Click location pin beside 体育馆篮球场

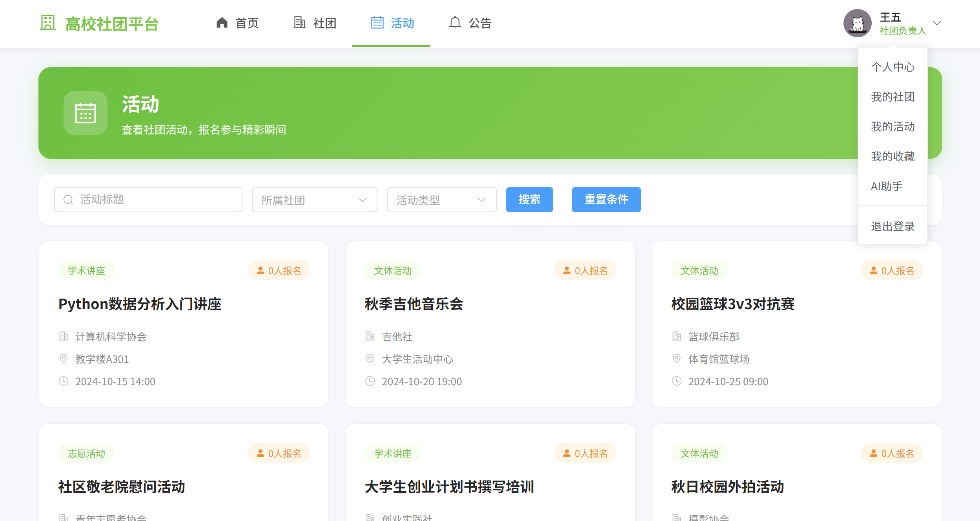coord(677,359)
